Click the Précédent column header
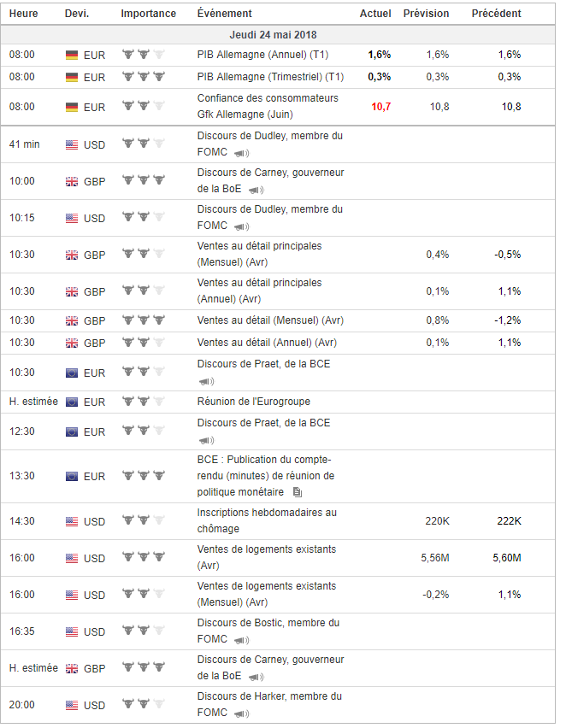The height and width of the screenshot is (728, 566). [x=496, y=14]
